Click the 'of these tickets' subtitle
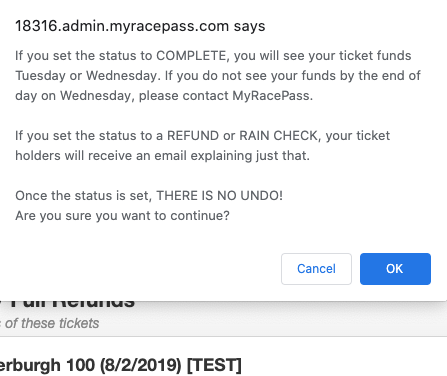The image size is (447, 376). (50, 323)
